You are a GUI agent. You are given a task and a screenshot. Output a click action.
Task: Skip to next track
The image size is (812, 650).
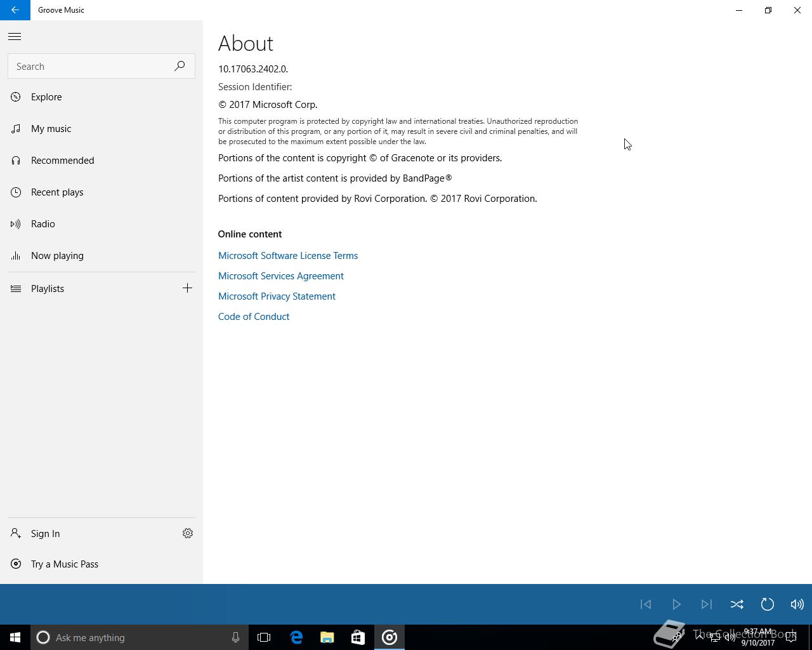[707, 604]
